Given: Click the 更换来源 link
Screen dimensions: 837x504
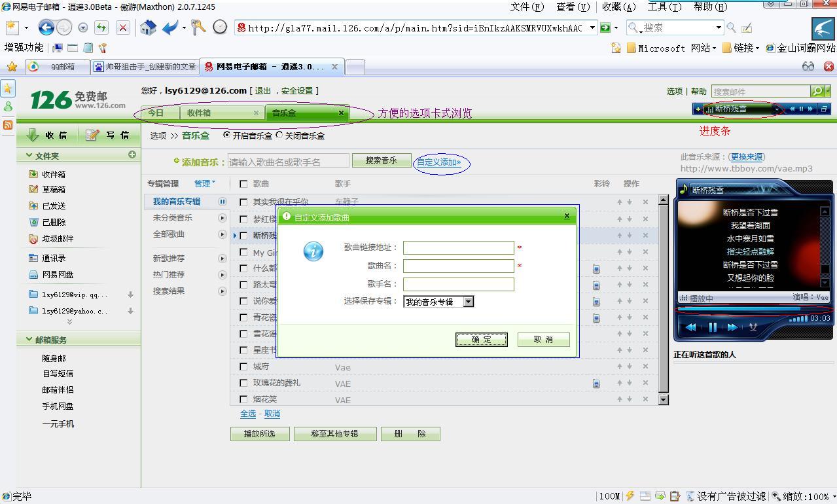Looking at the screenshot, I should pyautogui.click(x=747, y=157).
